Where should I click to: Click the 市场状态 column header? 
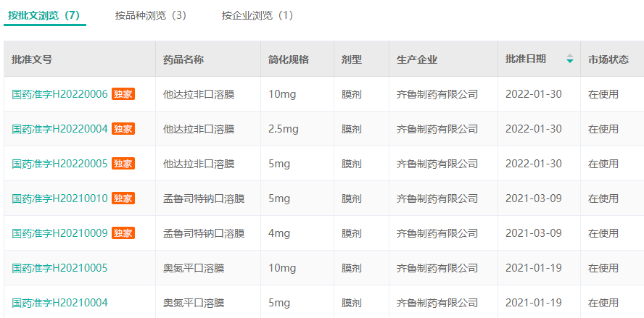coord(608,59)
